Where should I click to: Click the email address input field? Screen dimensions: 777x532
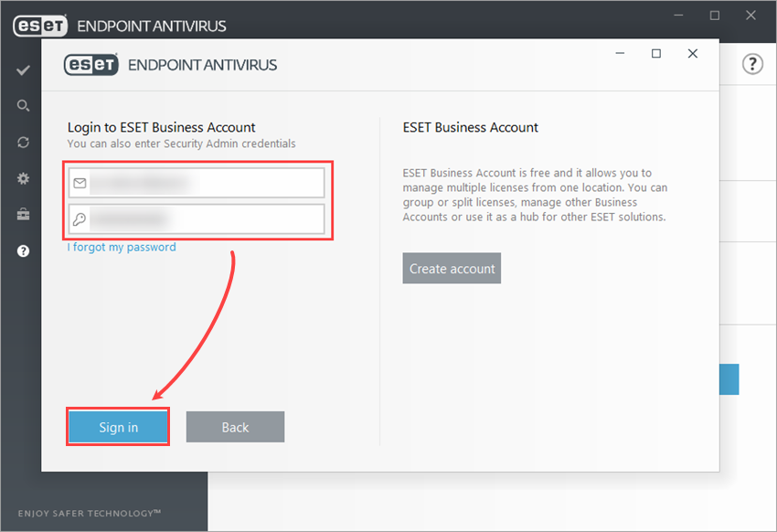coord(197,183)
